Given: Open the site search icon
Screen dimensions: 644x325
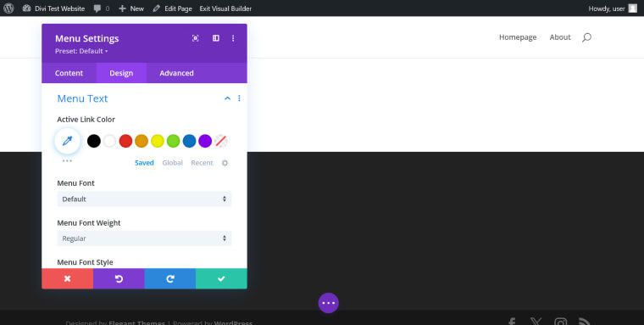Looking at the screenshot, I should click(x=586, y=37).
